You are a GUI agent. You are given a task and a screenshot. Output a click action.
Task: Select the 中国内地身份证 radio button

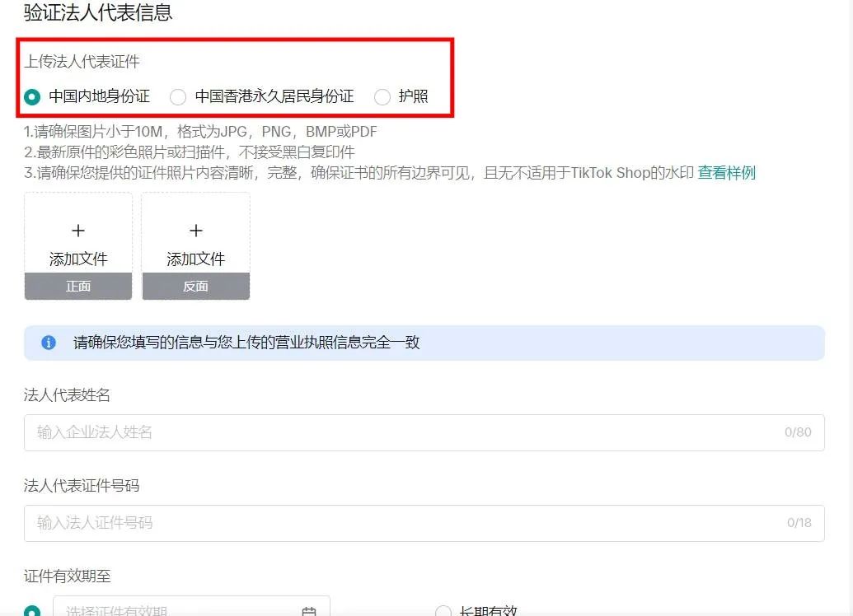pos(33,96)
